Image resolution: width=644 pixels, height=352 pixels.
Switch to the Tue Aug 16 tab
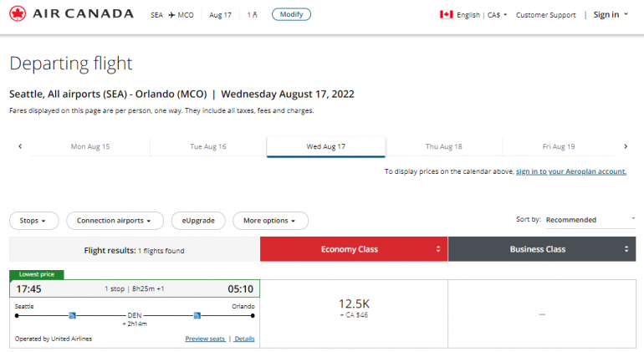click(x=208, y=146)
